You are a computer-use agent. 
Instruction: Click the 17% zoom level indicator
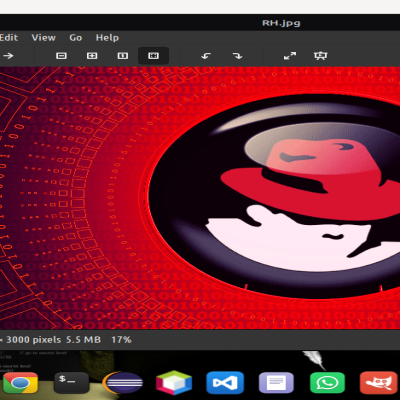pyautogui.click(x=121, y=340)
